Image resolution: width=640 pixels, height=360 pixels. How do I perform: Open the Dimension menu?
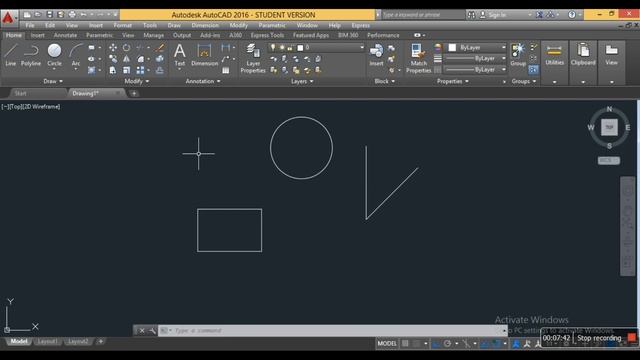point(205,25)
